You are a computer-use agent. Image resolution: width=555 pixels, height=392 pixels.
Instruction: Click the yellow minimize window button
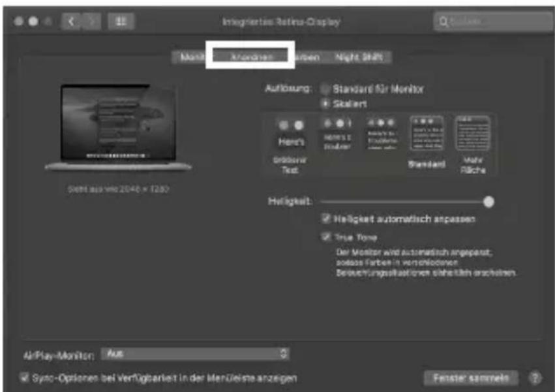[33, 22]
